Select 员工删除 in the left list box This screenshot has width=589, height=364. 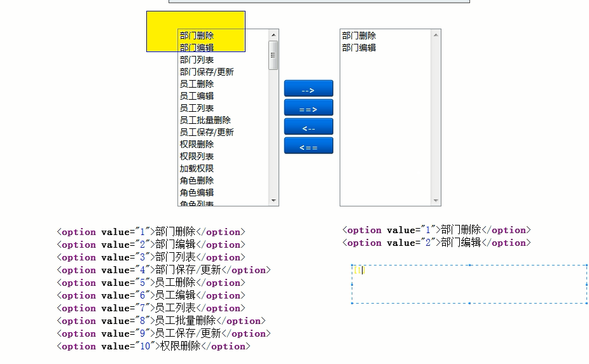pos(197,84)
